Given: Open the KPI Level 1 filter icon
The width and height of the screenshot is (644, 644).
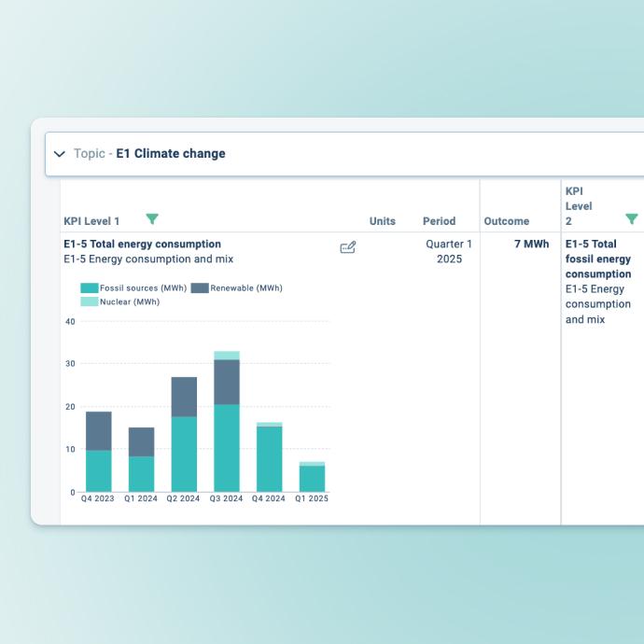Looking at the screenshot, I should click(152, 219).
